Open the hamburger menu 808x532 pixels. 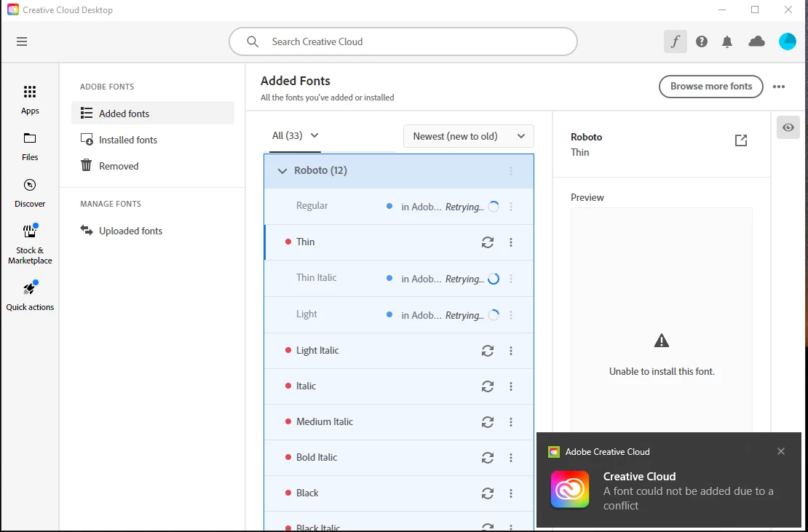point(22,41)
